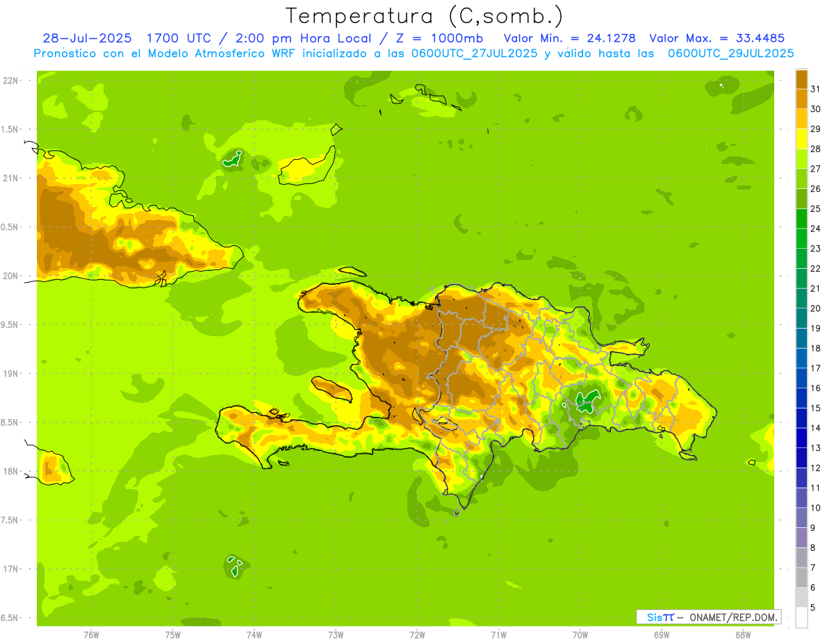
Task: Click the '22N' latitude axis label
Action: [x=10, y=81]
